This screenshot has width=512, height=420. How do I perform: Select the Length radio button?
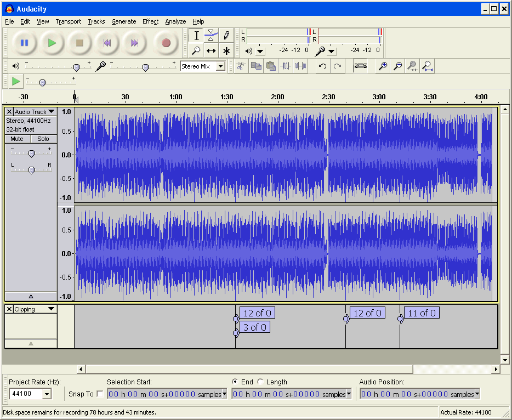(260, 382)
